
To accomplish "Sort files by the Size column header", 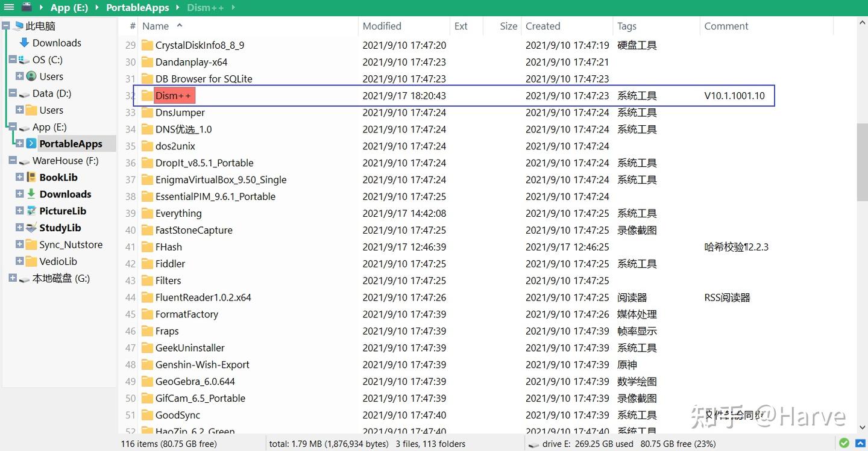I will 508,26.
